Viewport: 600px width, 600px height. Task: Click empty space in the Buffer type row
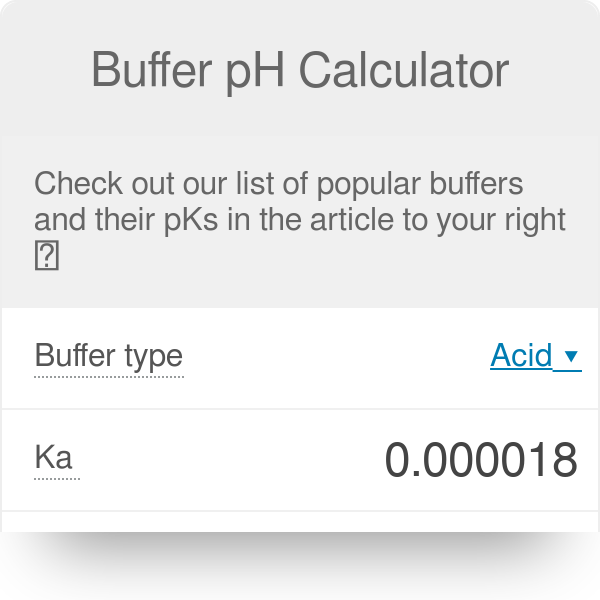point(330,356)
